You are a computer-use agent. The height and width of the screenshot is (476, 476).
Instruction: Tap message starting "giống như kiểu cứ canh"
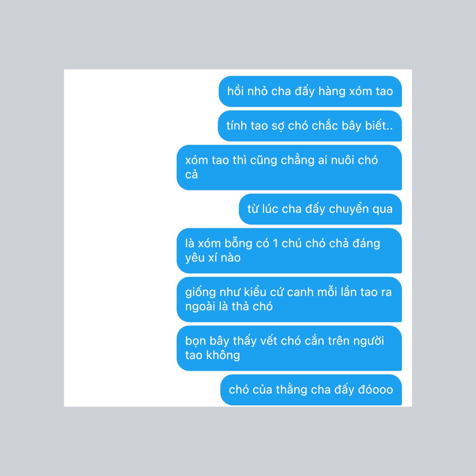pyautogui.click(x=289, y=299)
